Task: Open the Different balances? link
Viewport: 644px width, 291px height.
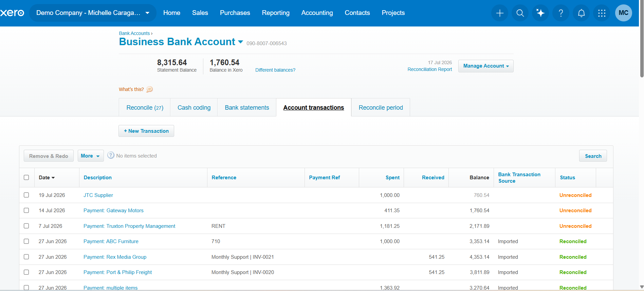Action: [x=275, y=70]
